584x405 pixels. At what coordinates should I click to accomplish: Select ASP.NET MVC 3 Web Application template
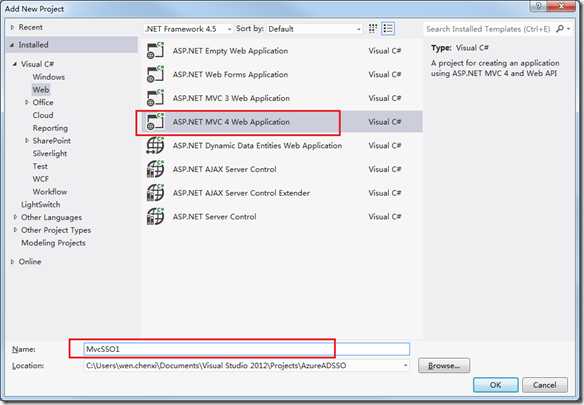(x=283, y=98)
